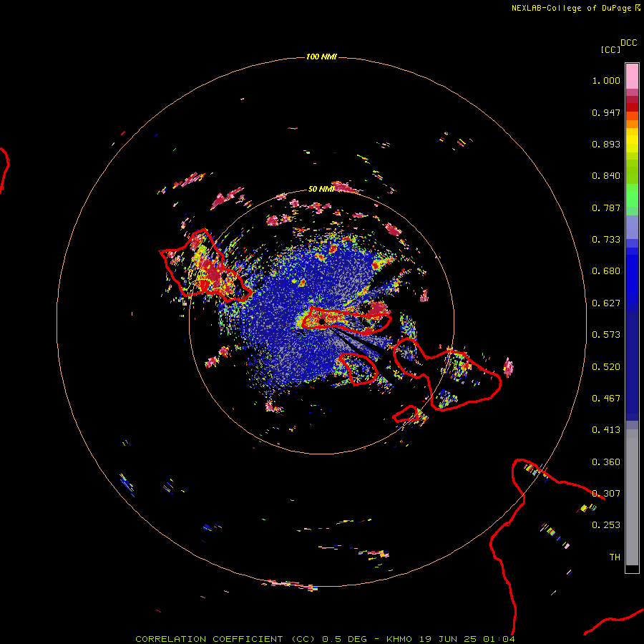The width and height of the screenshot is (644, 644).
Task: Click the 0.680 color scale value
Action: tap(606, 271)
